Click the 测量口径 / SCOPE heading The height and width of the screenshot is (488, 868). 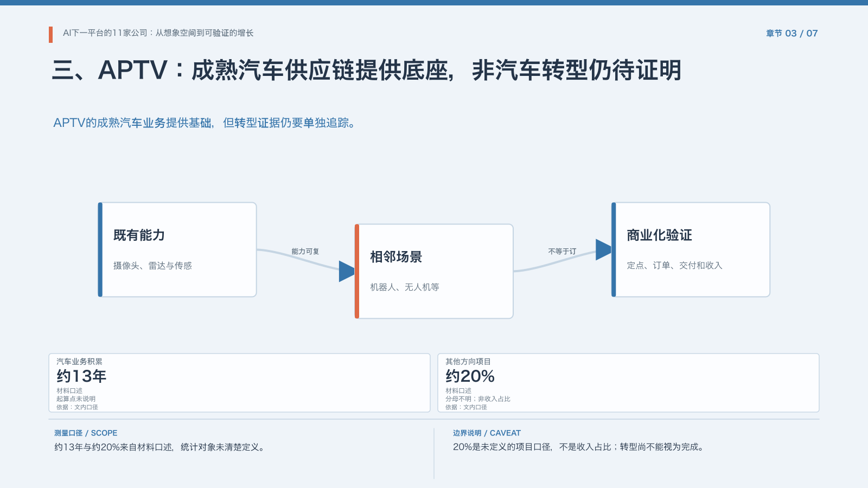coord(86,433)
